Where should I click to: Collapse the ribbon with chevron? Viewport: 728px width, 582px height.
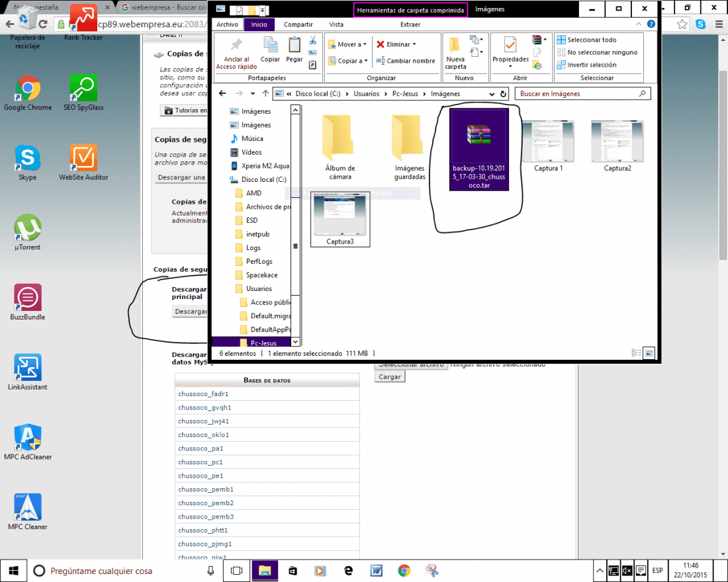pyautogui.click(x=639, y=24)
